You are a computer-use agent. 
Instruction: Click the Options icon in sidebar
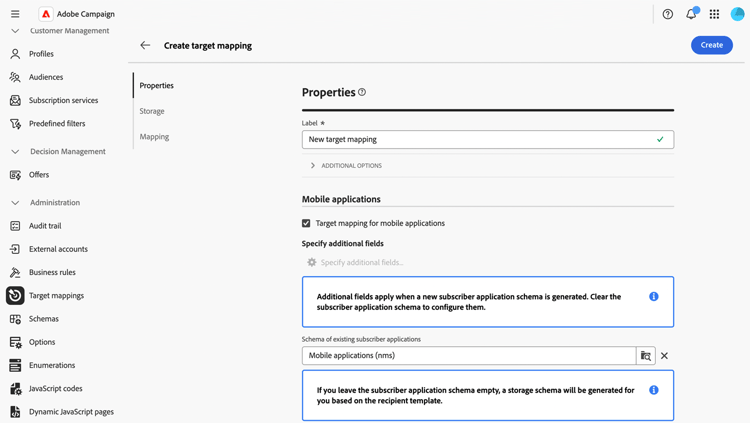[15, 342]
